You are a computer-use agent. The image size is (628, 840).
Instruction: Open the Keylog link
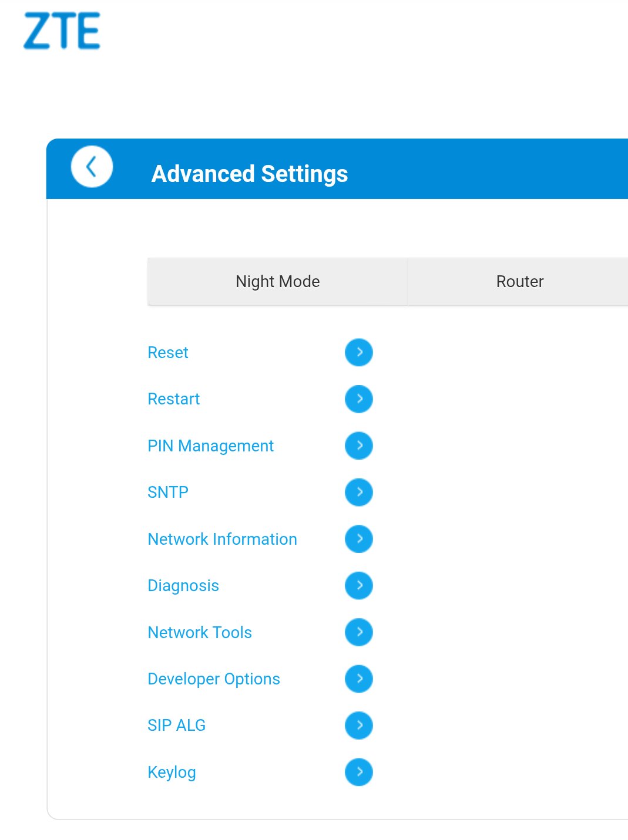coord(172,772)
